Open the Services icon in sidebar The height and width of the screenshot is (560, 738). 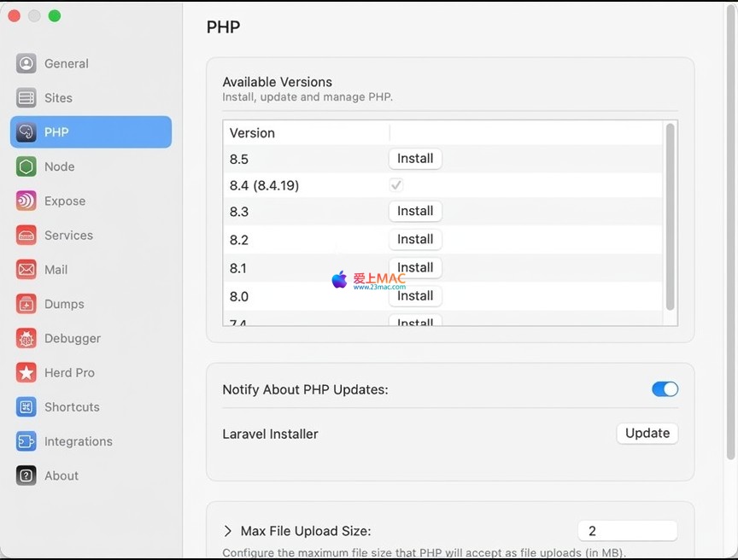[x=26, y=236]
